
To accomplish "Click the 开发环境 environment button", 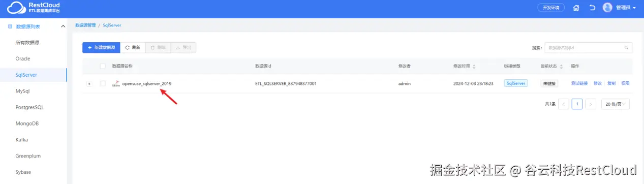I will tap(551, 8).
